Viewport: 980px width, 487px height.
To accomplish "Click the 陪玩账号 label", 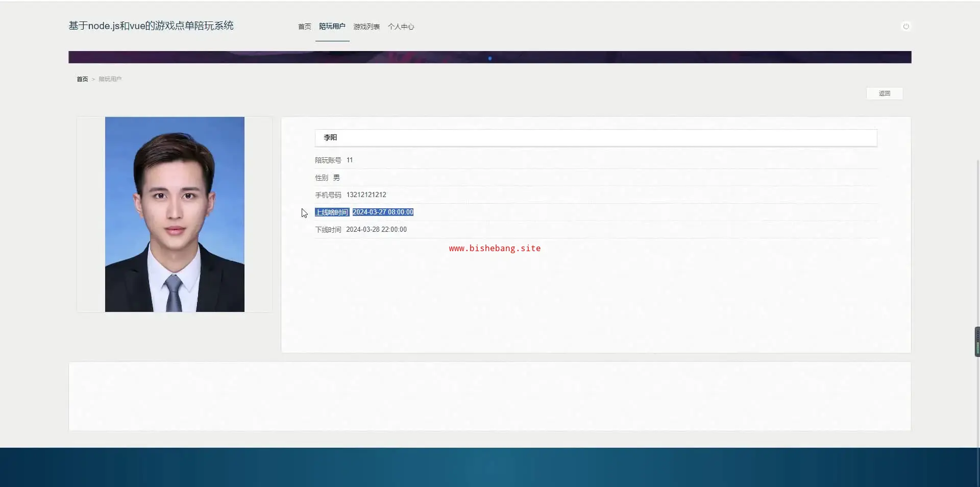I will [328, 160].
